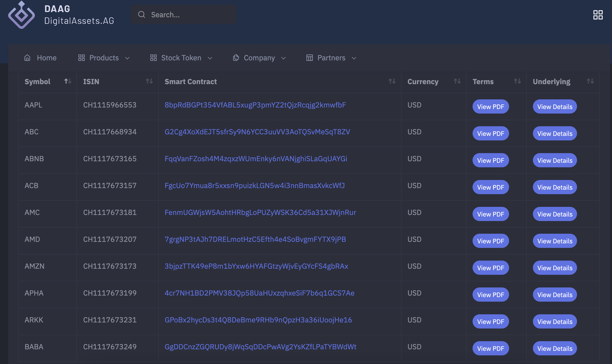The image size is (612, 364).
Task: Expand the Partners dropdown chevron
Action: click(354, 58)
